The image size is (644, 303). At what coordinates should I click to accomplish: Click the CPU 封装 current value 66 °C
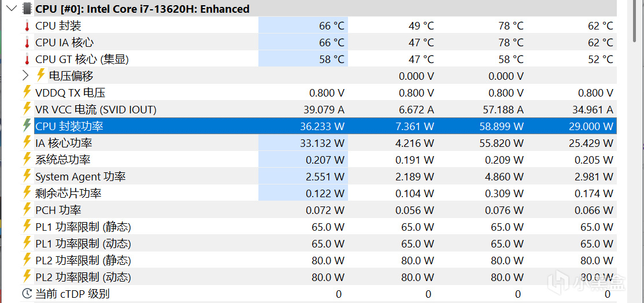pyautogui.click(x=332, y=26)
